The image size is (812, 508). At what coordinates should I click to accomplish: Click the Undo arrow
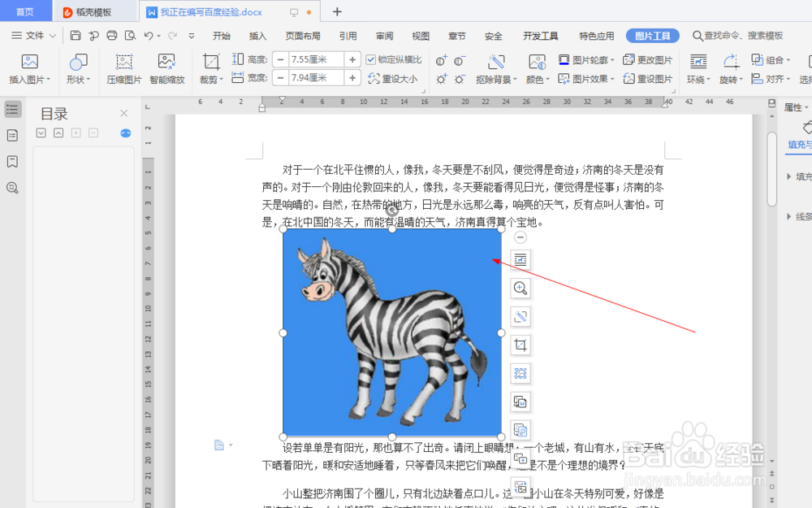pos(149,35)
